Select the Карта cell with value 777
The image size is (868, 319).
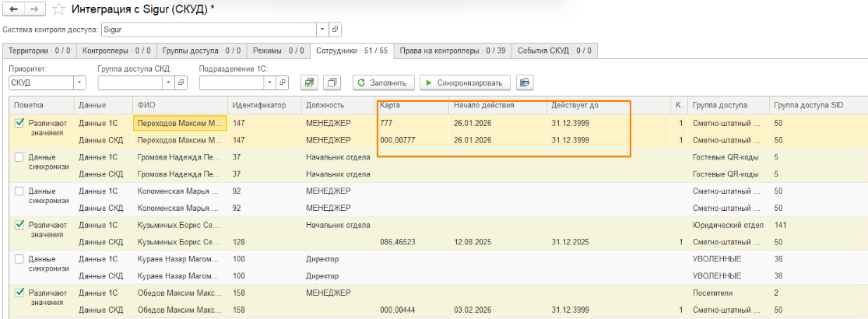pos(411,123)
